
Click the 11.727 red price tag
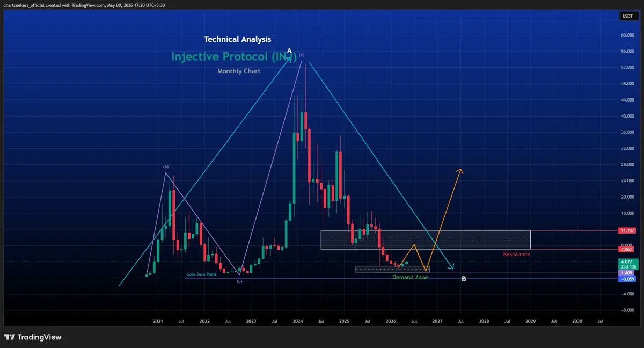tap(626, 230)
